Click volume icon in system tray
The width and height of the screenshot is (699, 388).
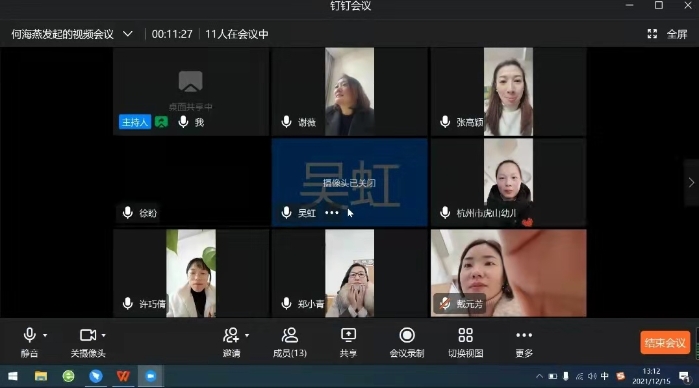click(x=592, y=376)
